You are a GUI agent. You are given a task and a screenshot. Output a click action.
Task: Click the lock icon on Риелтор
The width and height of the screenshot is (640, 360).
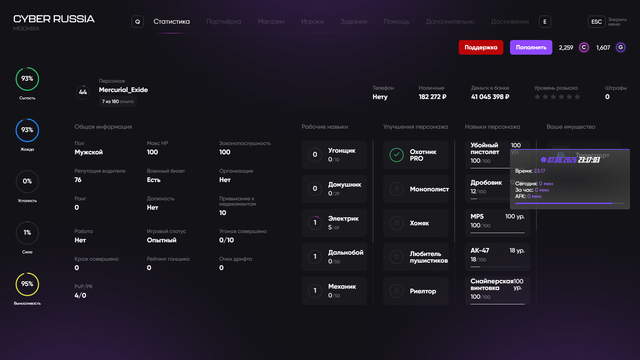(396, 291)
